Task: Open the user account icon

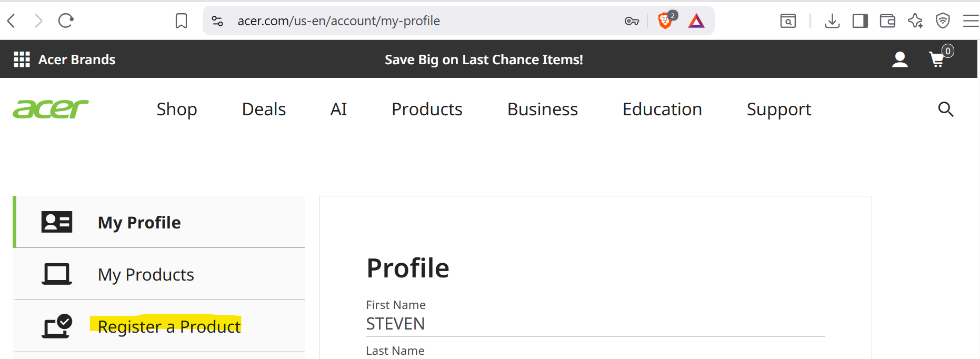Action: [900, 59]
